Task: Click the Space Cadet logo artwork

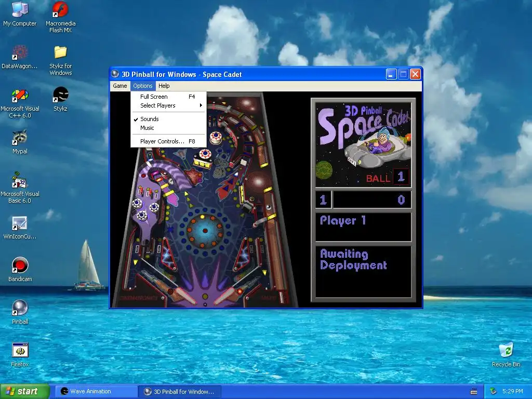Action: click(363, 144)
